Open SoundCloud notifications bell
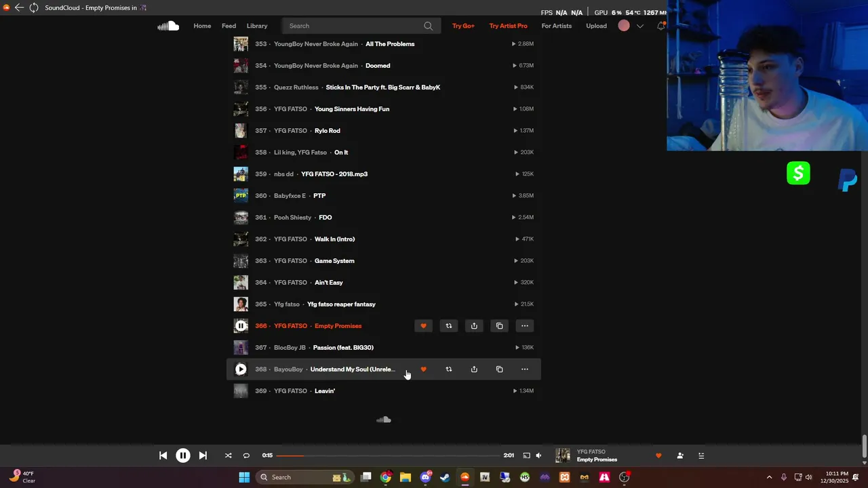868x488 pixels. [x=661, y=26]
